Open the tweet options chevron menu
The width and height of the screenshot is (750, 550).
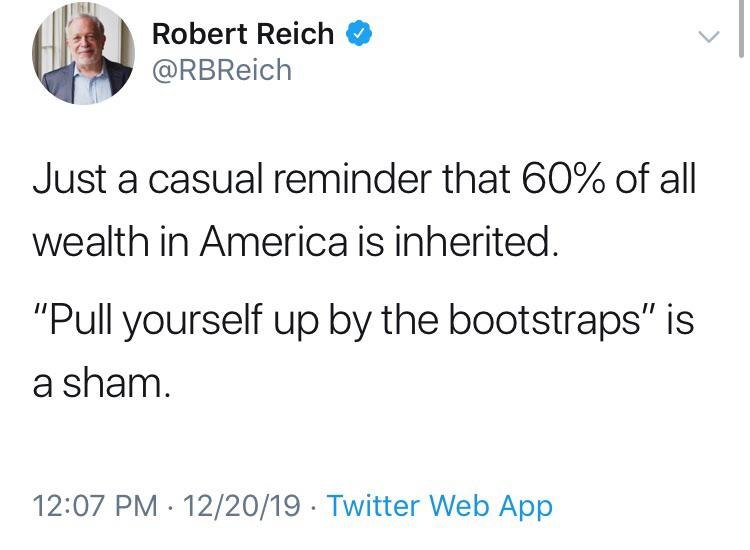point(708,38)
